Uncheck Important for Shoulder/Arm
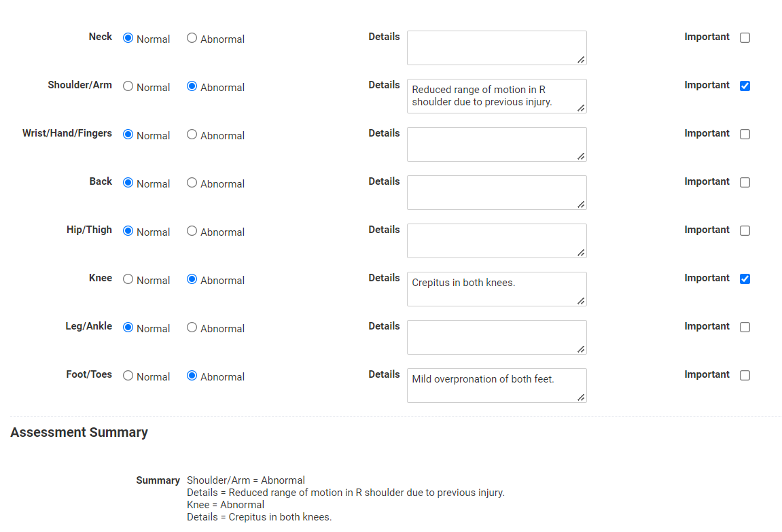Viewport: 782px width, 532px height. (x=745, y=86)
